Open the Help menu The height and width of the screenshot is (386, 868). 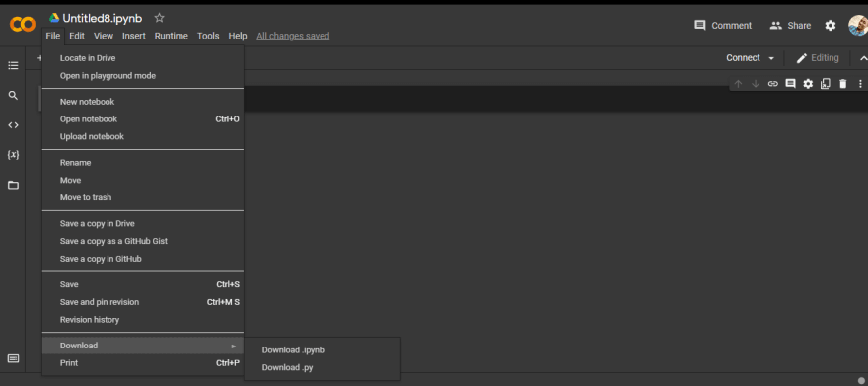tap(238, 36)
